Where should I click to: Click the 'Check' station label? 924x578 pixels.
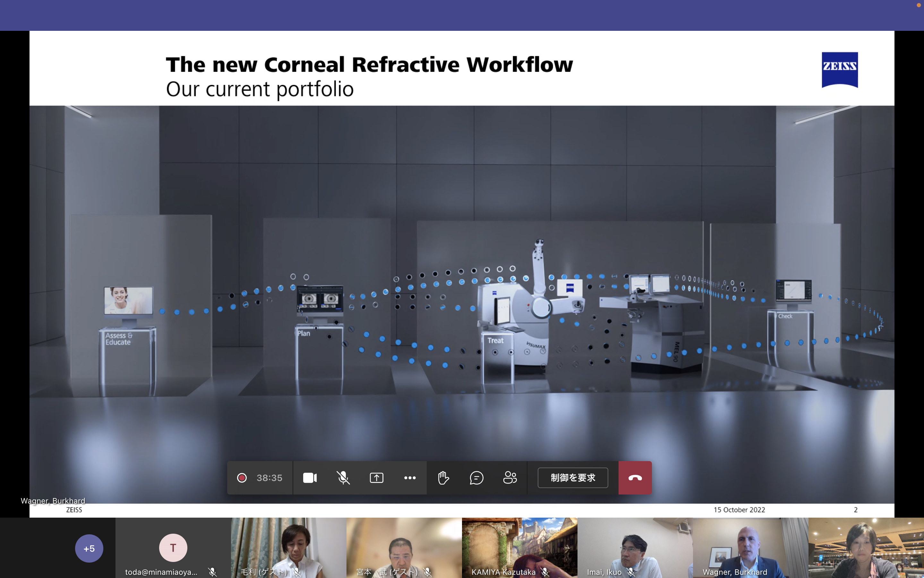tap(785, 316)
